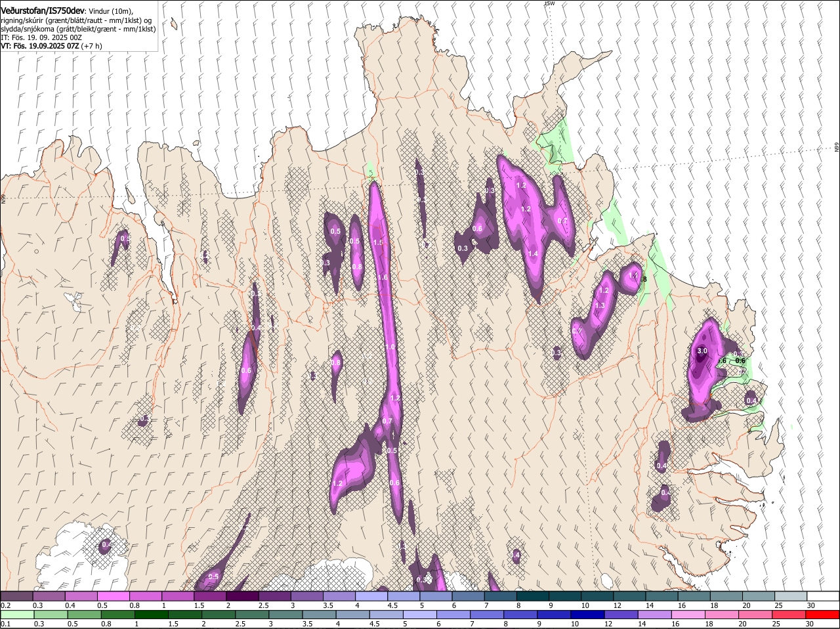Click the 1.0 precipitation value on the map
Image resolution: width=840 pixels, height=629 pixels.
[x=390, y=347]
